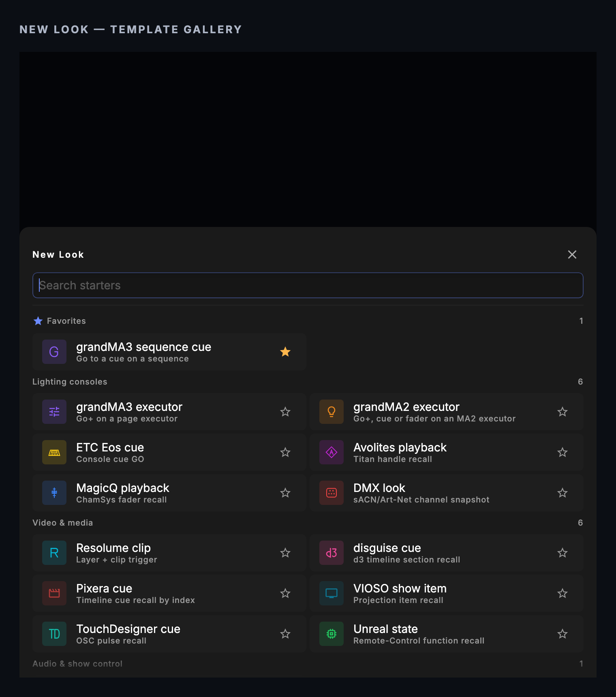Click the grandMA3 sequence cue G icon
Screen dimensions: 616x697
click(x=54, y=352)
